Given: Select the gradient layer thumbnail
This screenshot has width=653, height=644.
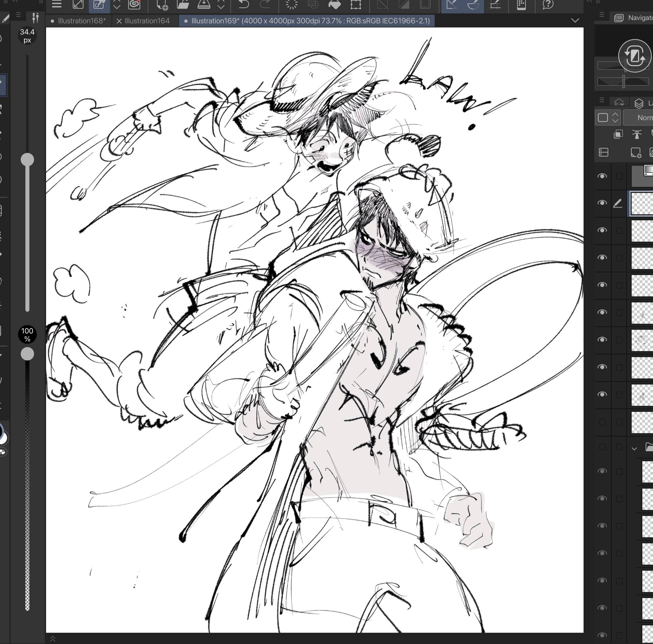Looking at the screenshot, I should (x=642, y=176).
